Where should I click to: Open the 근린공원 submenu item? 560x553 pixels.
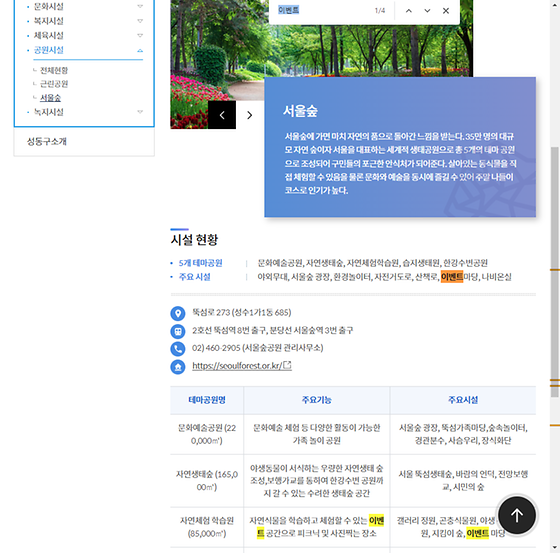54,84
